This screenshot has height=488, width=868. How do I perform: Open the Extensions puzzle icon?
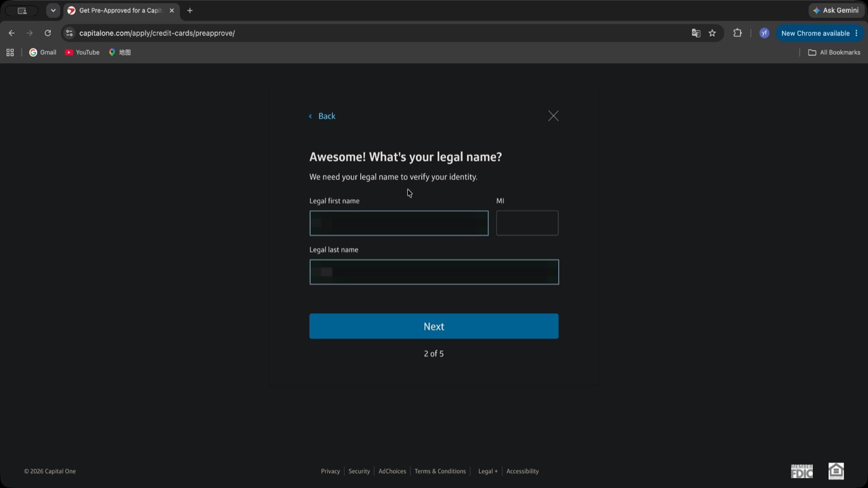[737, 33]
